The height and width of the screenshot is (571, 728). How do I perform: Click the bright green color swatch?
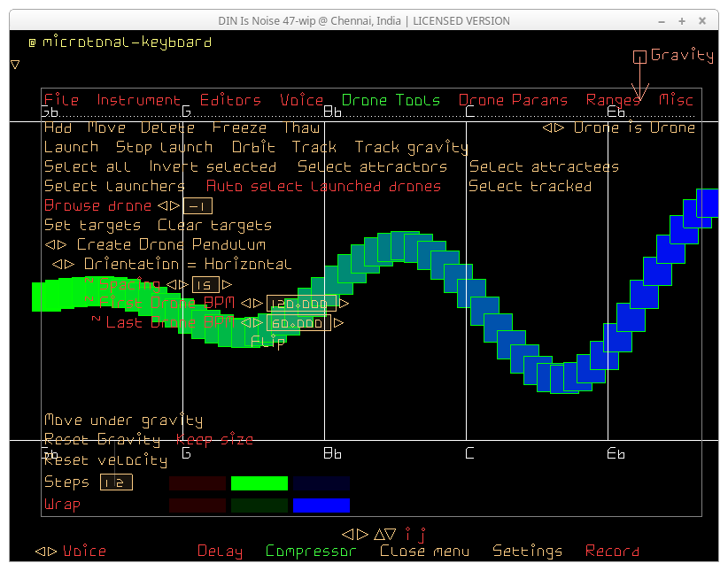click(x=259, y=483)
